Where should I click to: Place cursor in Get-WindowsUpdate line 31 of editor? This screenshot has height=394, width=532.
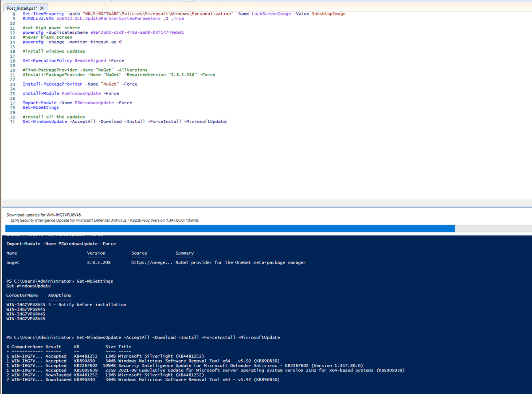[124, 122]
